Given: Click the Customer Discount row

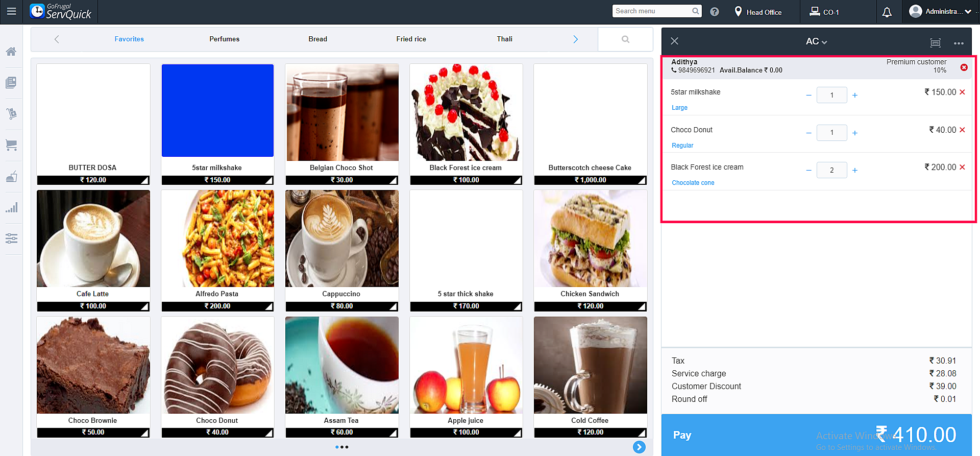Looking at the screenshot, I should point(814,387).
